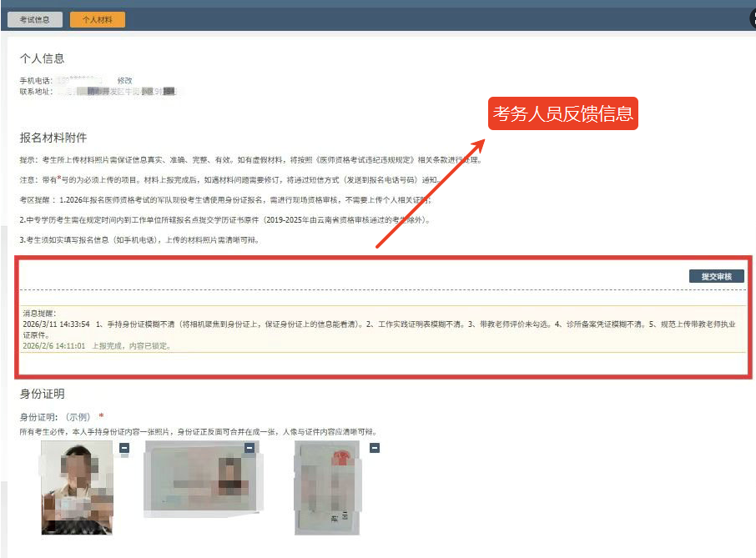
Task: Click the red 考务人员反馈信息 label
Action: coord(562,113)
